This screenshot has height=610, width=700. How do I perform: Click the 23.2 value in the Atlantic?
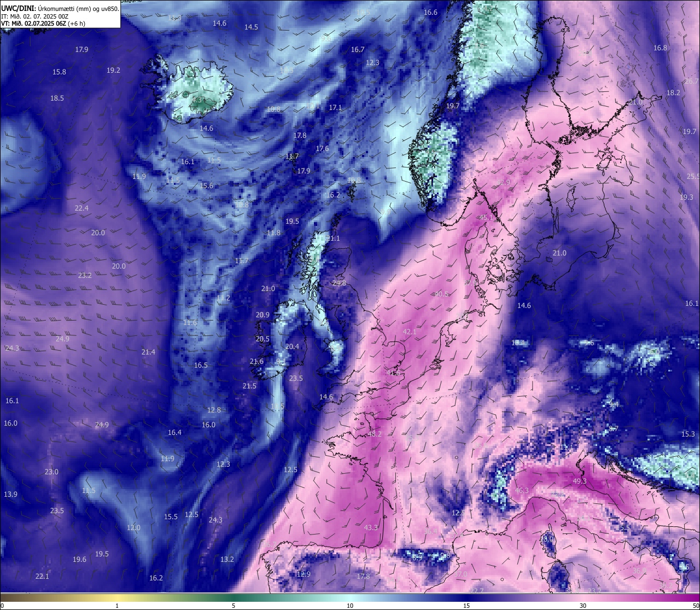85,275
